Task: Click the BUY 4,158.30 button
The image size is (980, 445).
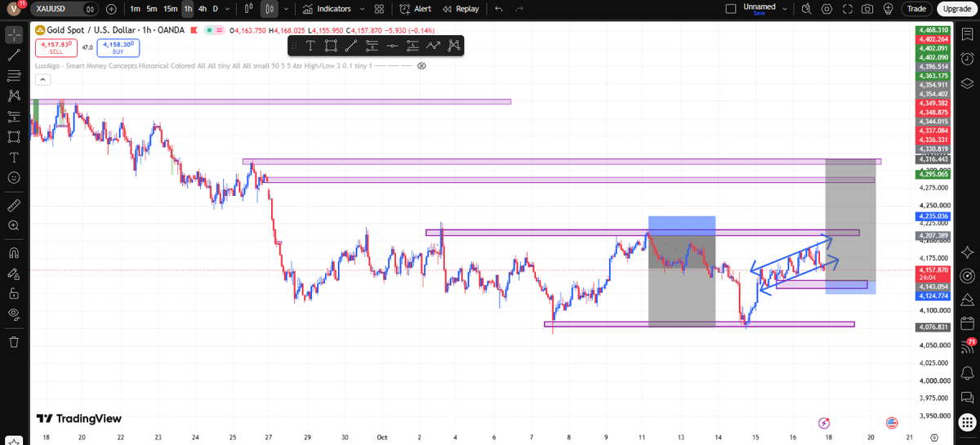Action: pyautogui.click(x=117, y=47)
